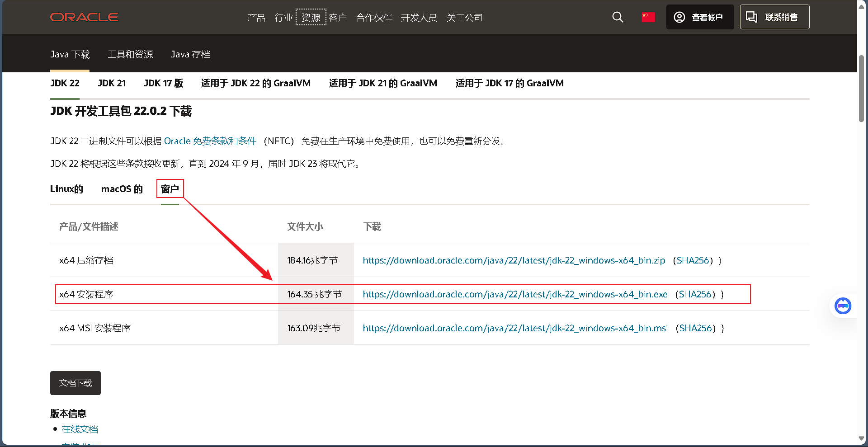Select the 工具和资源 tab
Viewport: 868px width, 447px height.
coord(131,54)
